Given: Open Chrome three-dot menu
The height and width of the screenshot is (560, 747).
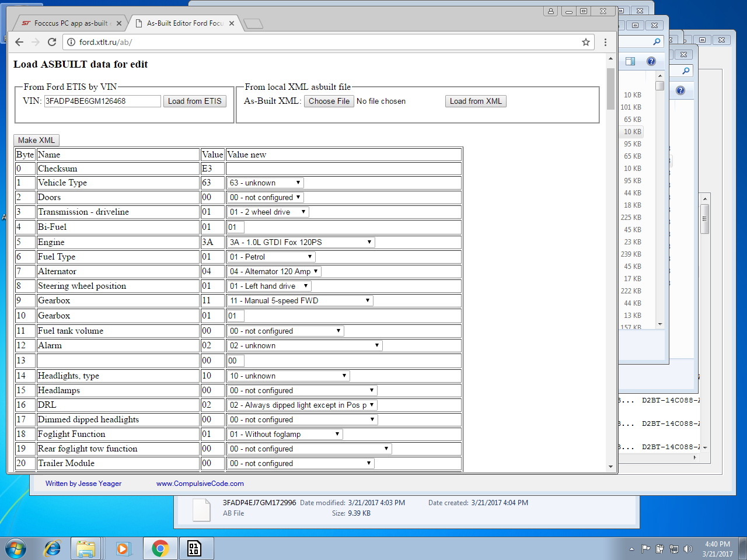Looking at the screenshot, I should coord(605,42).
